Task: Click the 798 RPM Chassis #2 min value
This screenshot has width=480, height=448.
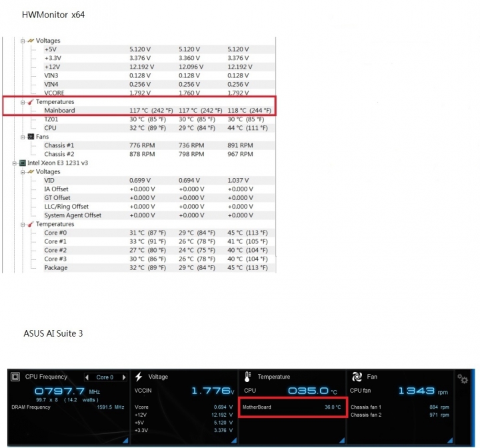Action: point(191,154)
